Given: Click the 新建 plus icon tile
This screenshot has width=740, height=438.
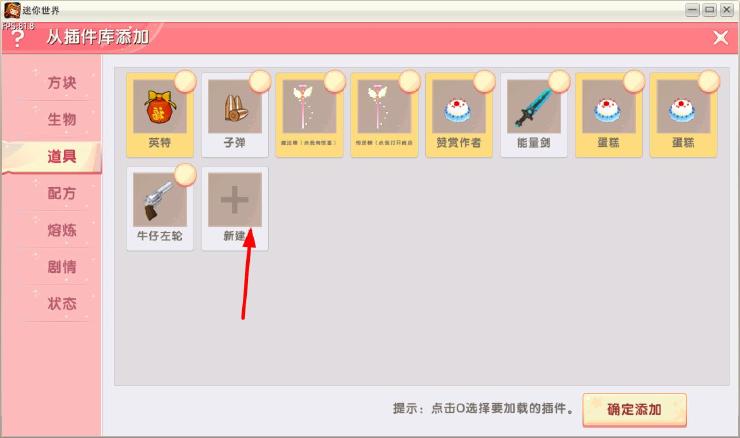Looking at the screenshot, I should [235, 200].
